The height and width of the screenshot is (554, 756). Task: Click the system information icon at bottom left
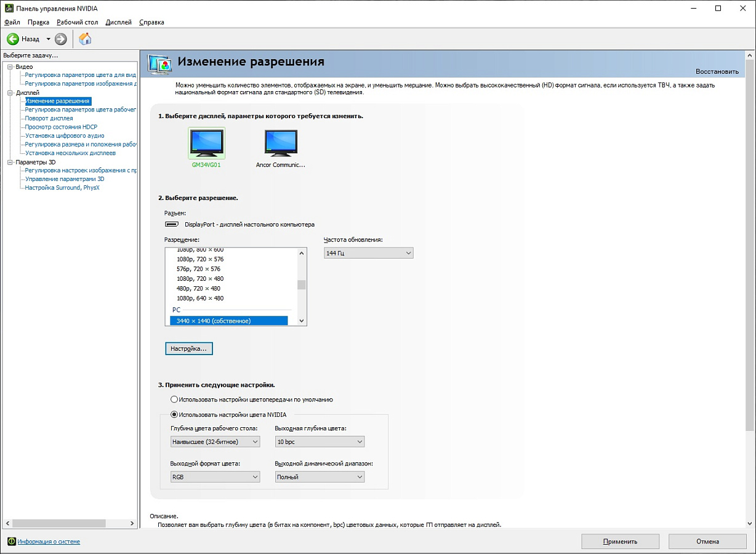12,542
